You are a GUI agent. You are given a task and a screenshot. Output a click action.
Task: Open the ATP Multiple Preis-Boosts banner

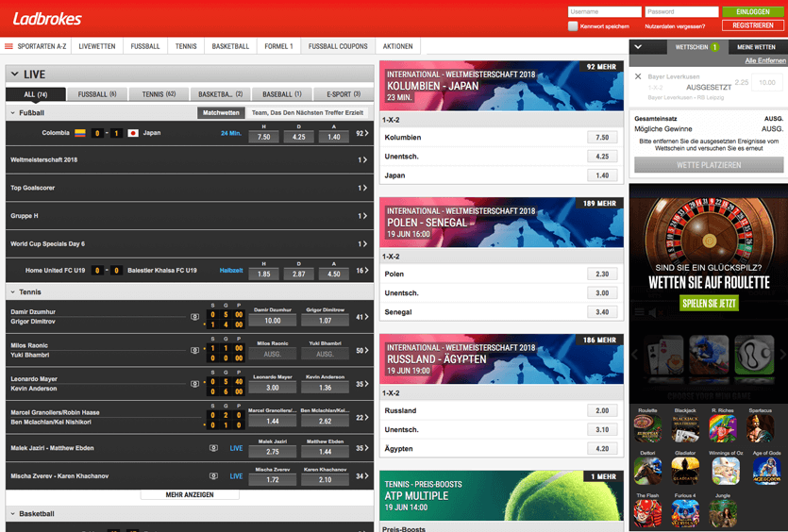tap(501, 496)
